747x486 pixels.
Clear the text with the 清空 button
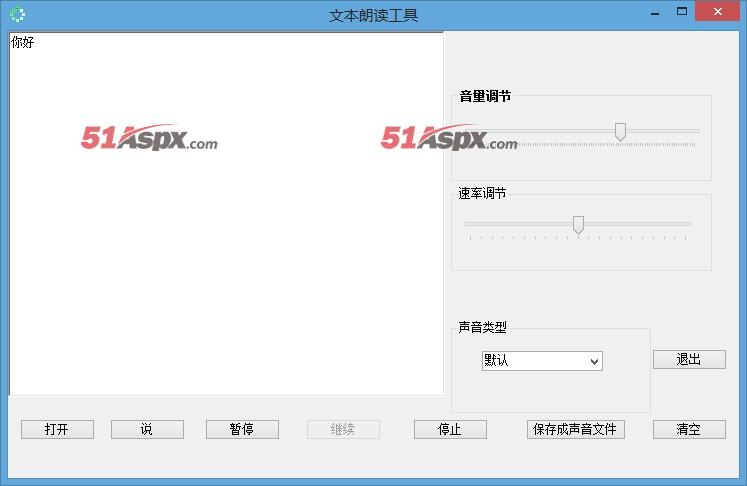click(689, 429)
